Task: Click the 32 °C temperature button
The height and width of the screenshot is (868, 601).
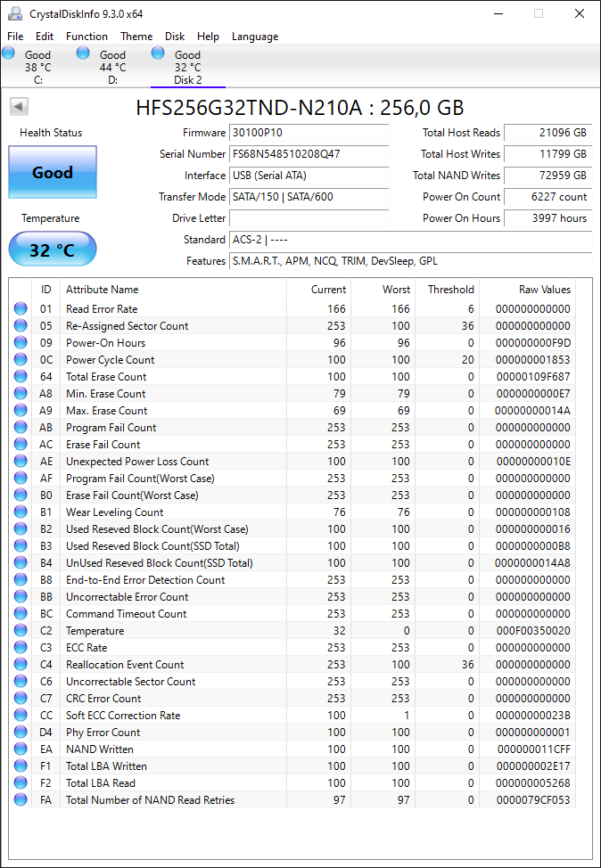Action: point(53,250)
